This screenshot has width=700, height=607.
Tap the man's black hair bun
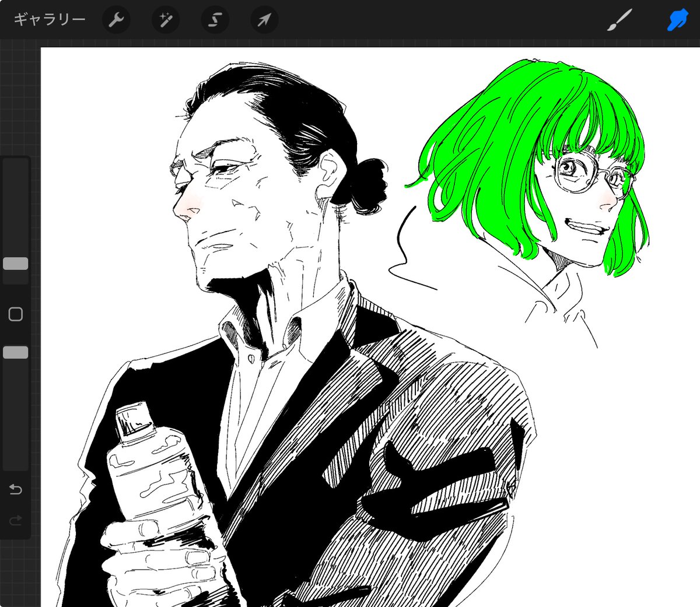pyautogui.click(x=367, y=185)
